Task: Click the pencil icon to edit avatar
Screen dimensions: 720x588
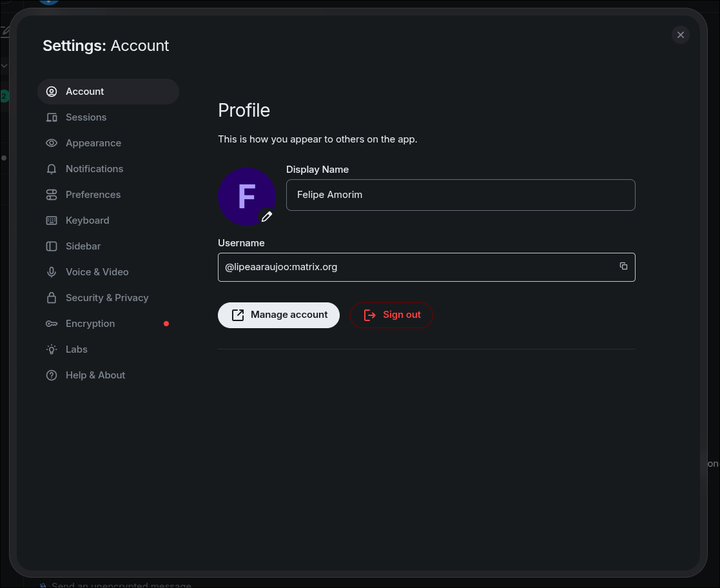Action: point(266,217)
